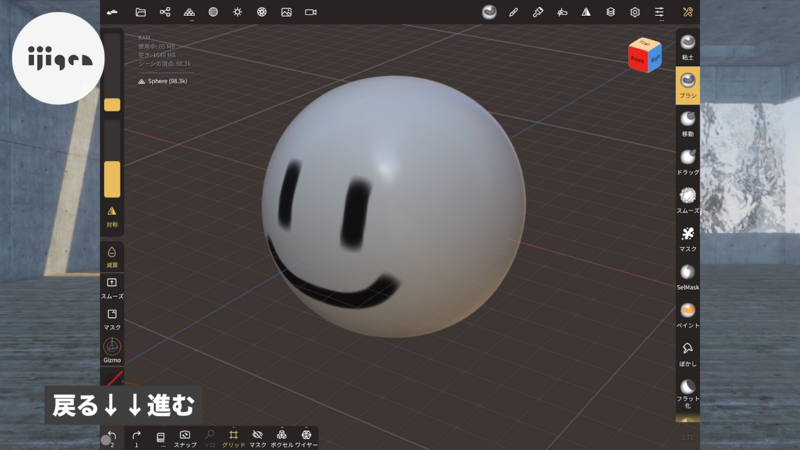Toggle グリッド grid display
This screenshot has width=800, height=450.
[233, 438]
